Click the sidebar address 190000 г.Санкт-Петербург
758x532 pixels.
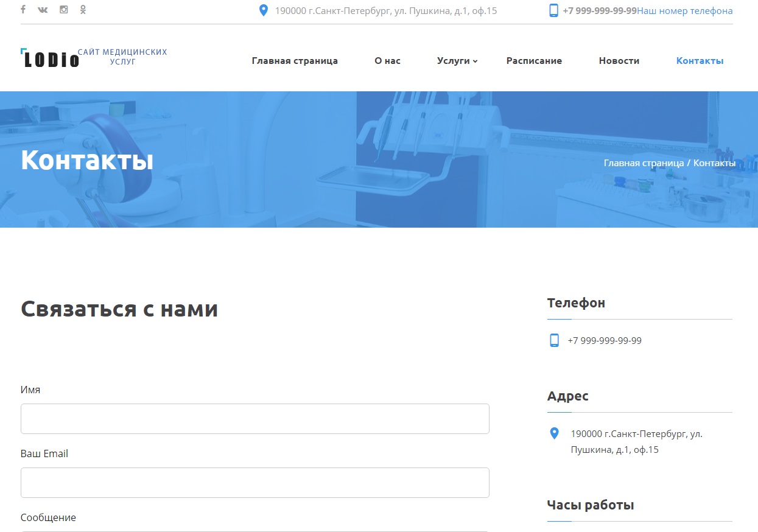[x=637, y=442]
